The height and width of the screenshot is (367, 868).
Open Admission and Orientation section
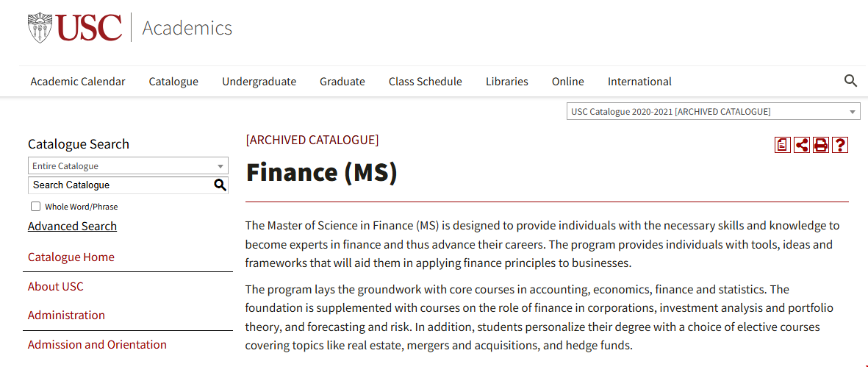pos(97,345)
